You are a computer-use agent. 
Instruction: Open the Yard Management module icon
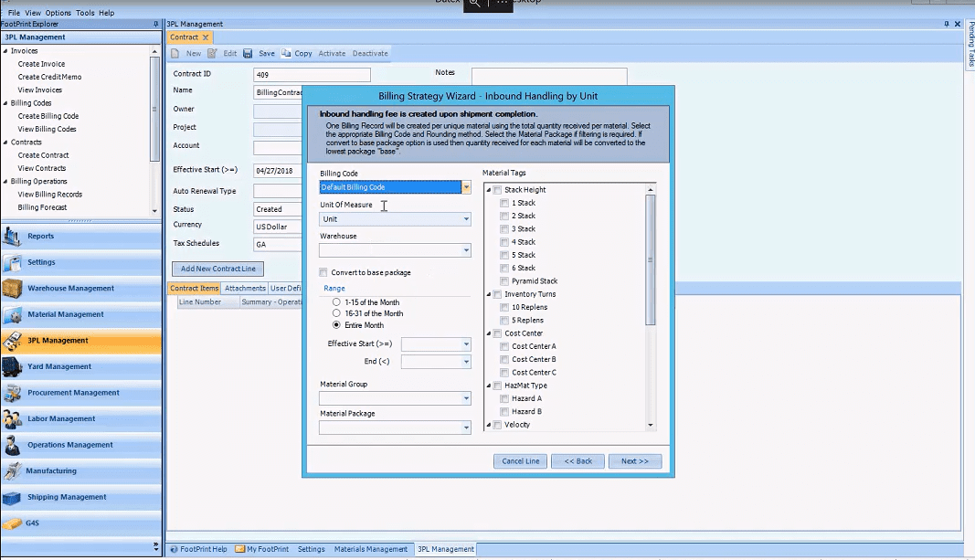[x=13, y=366]
